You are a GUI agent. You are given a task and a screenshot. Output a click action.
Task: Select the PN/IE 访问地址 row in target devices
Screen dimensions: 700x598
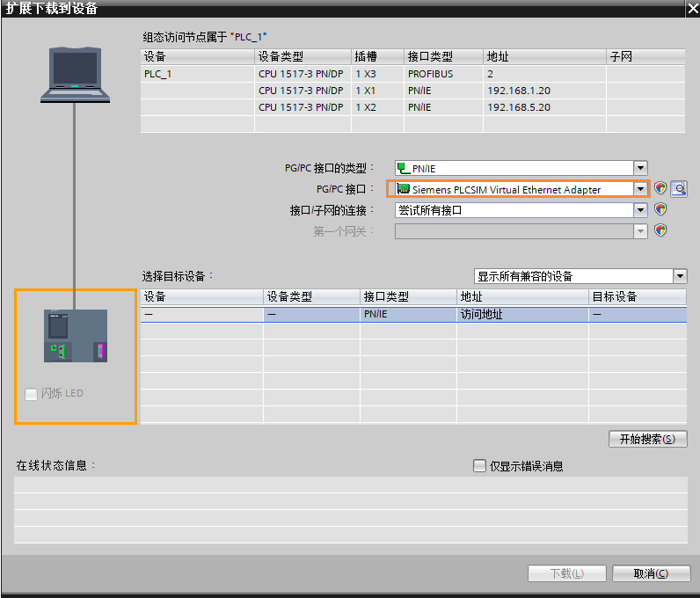[x=413, y=315]
